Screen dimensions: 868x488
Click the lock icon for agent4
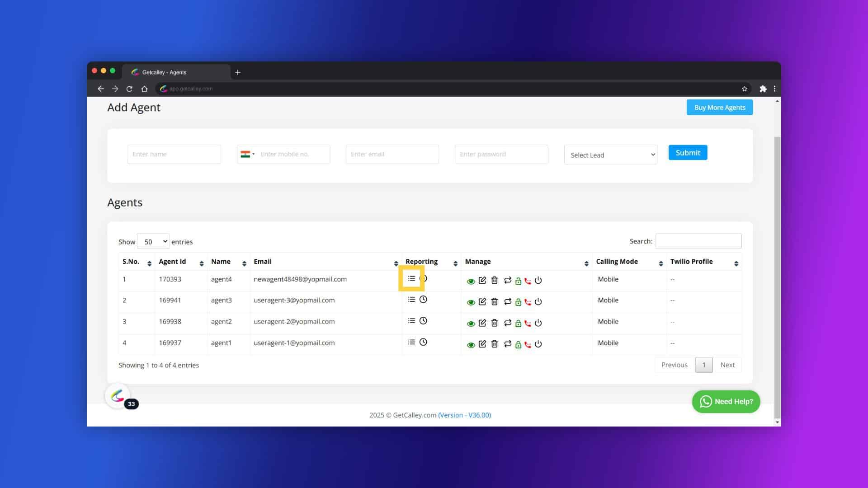[518, 280]
